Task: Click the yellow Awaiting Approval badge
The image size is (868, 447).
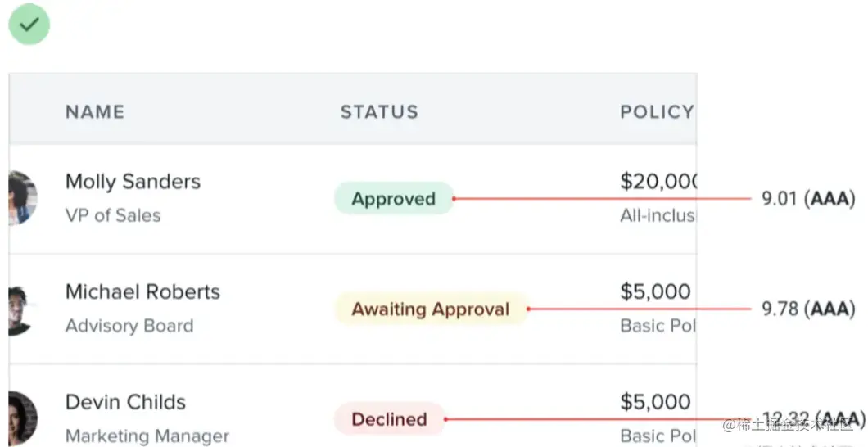Action: coord(431,309)
